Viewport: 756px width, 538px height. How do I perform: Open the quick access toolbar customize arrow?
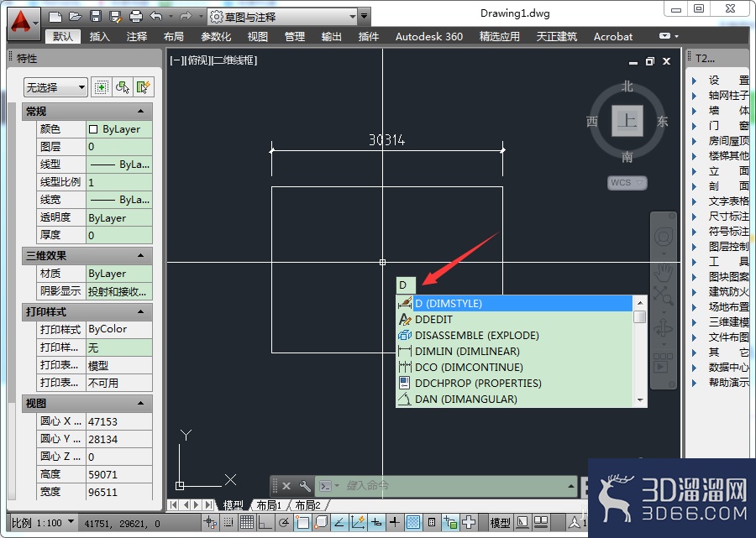point(365,17)
